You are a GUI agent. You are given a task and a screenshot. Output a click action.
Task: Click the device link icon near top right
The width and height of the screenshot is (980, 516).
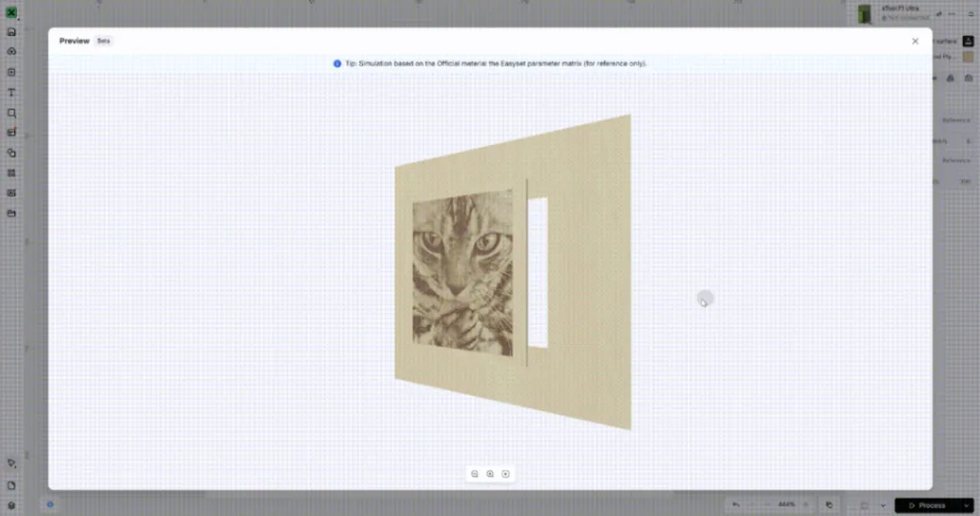[939, 13]
